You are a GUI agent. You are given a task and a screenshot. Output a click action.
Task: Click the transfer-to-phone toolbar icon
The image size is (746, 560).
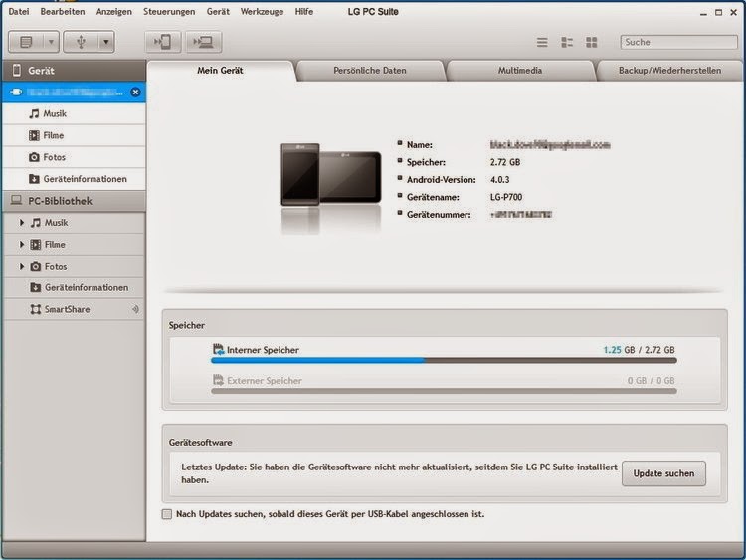point(163,42)
